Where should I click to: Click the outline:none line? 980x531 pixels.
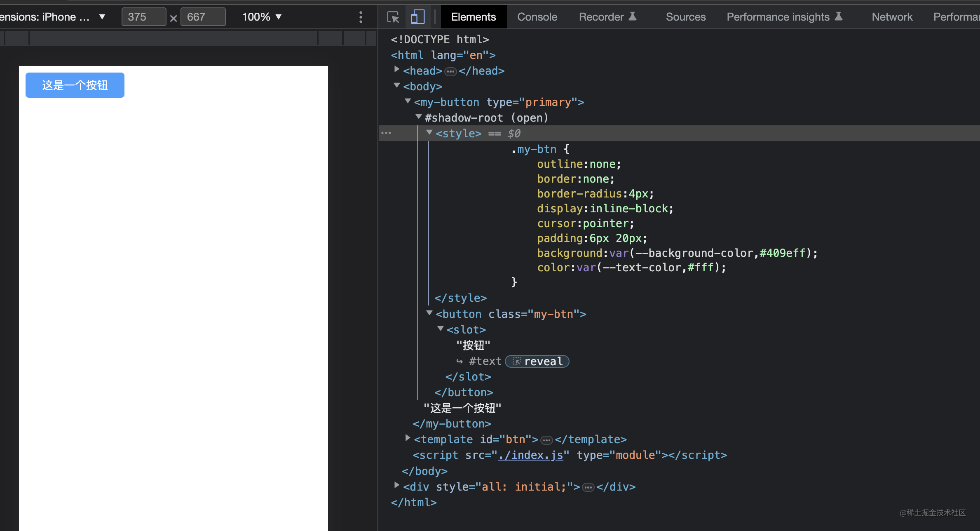pos(579,164)
